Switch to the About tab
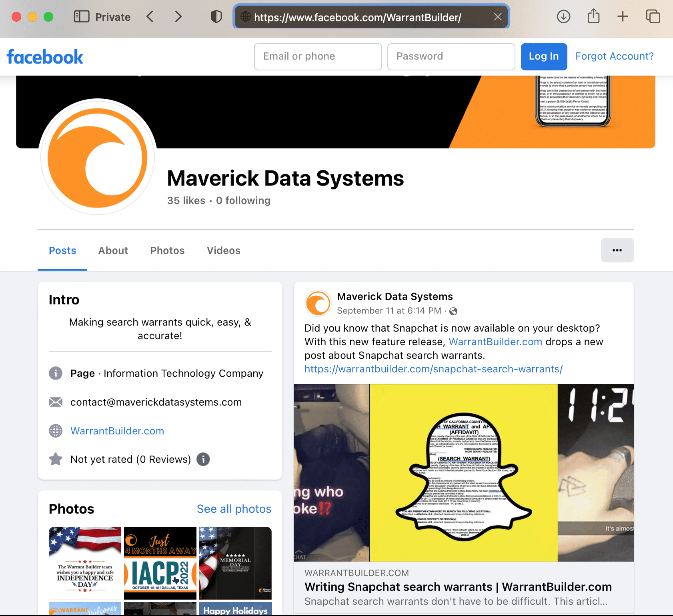This screenshot has height=616, width=673. coord(113,250)
